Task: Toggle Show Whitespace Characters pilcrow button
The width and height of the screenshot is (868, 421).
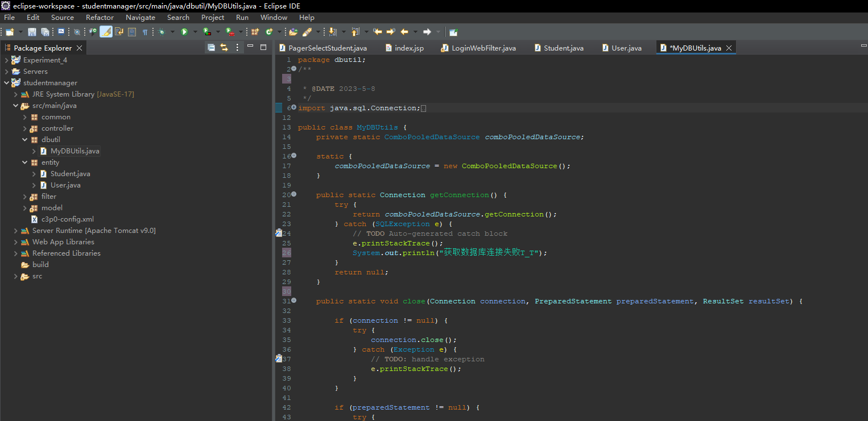Action: [145, 32]
